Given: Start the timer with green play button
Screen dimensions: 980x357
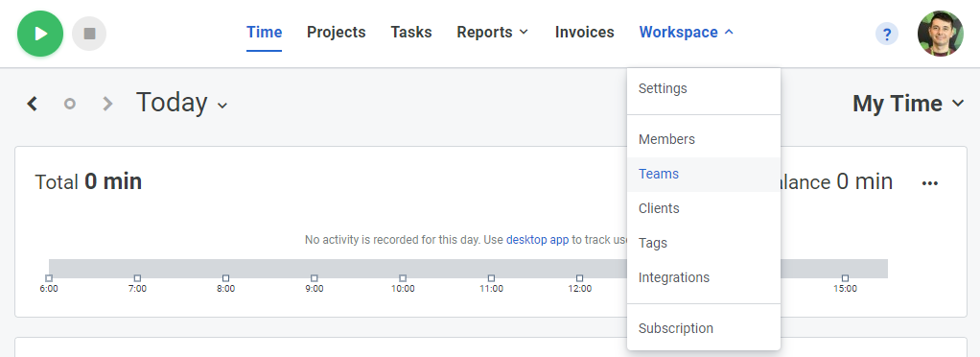Looking at the screenshot, I should click(40, 34).
